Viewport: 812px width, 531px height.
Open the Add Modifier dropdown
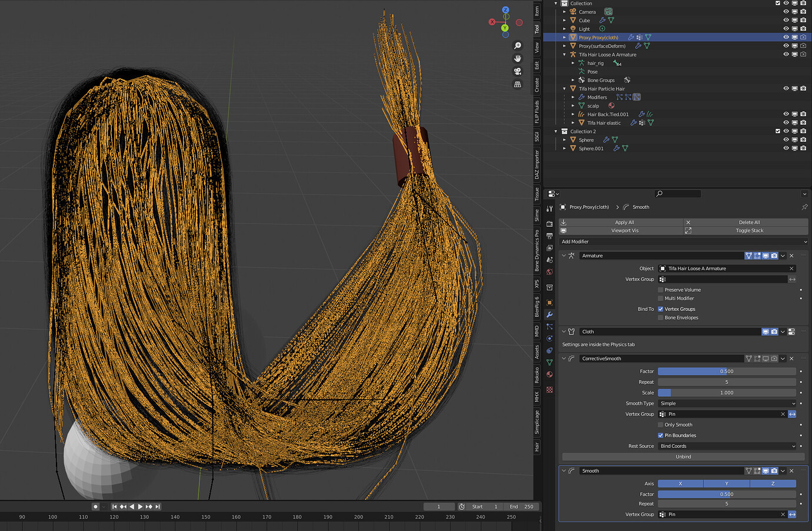683,241
